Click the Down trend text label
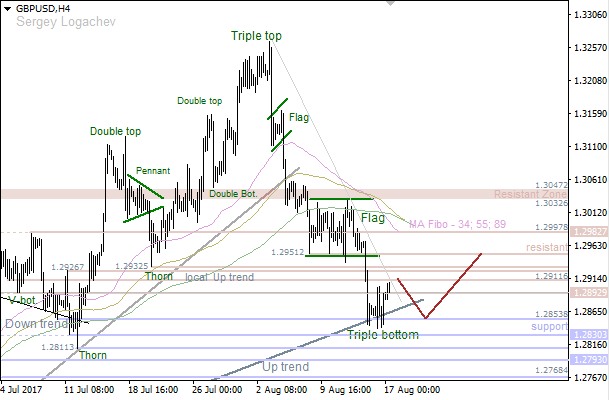Viewport: 609px width, 400px height. (x=38, y=324)
